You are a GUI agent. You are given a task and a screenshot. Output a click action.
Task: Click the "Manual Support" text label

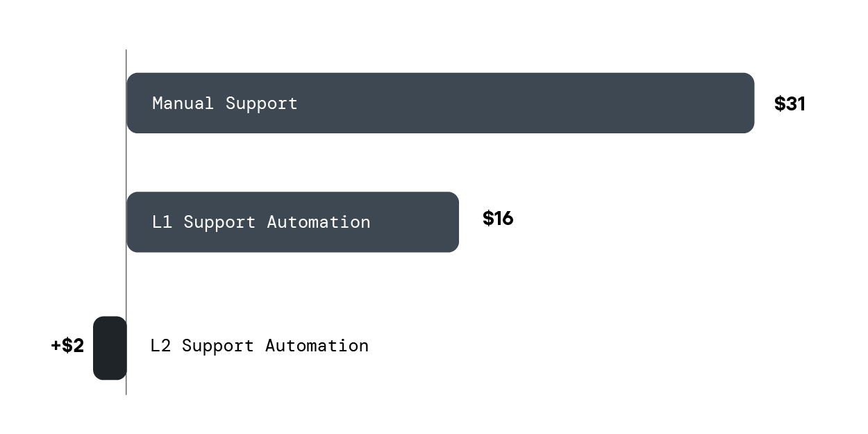[225, 103]
